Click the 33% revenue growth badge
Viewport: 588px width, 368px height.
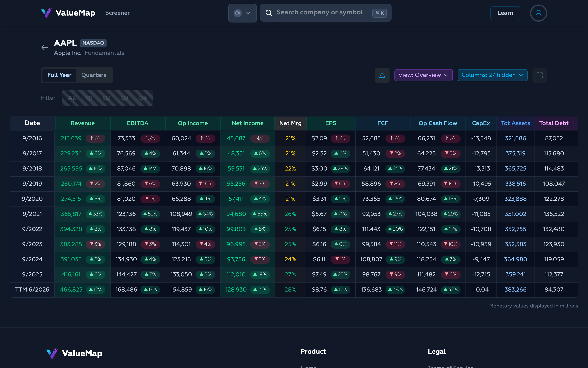pyautogui.click(x=96, y=214)
